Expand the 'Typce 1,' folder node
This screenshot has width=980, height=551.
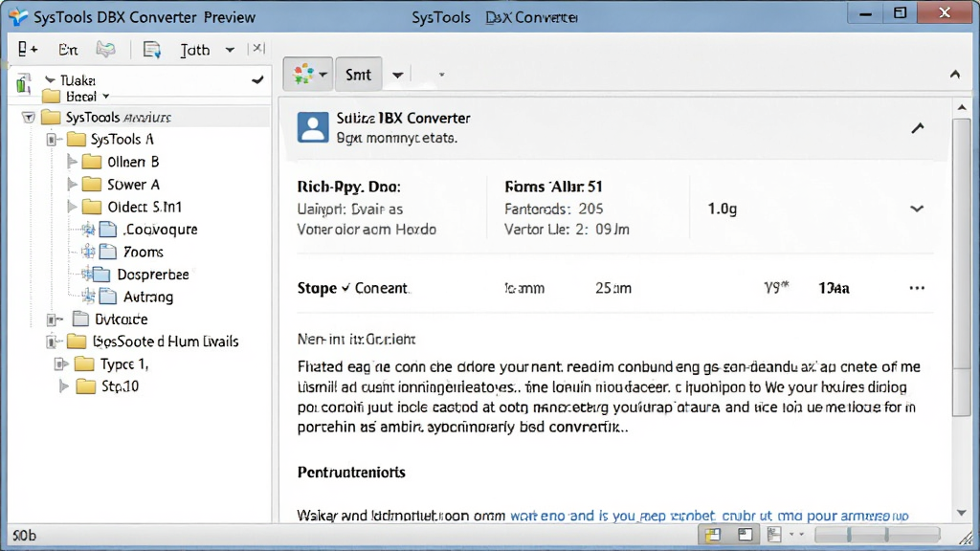(x=60, y=364)
